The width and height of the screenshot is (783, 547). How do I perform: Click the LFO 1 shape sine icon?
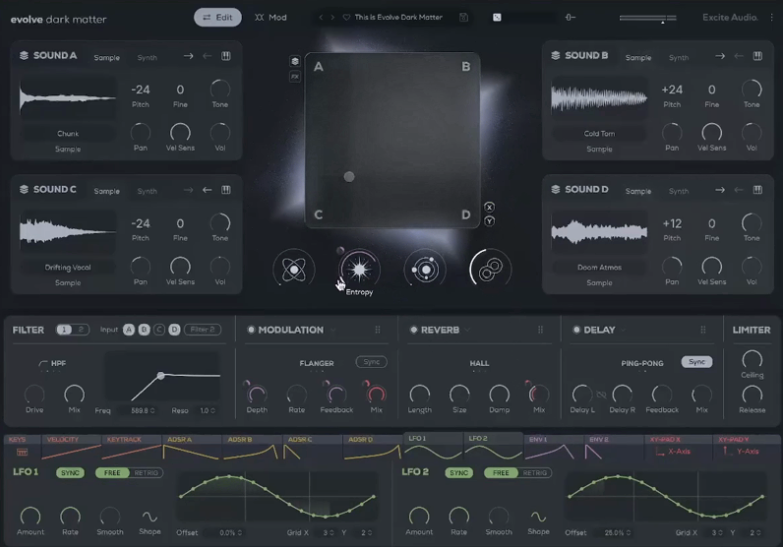pyautogui.click(x=149, y=517)
